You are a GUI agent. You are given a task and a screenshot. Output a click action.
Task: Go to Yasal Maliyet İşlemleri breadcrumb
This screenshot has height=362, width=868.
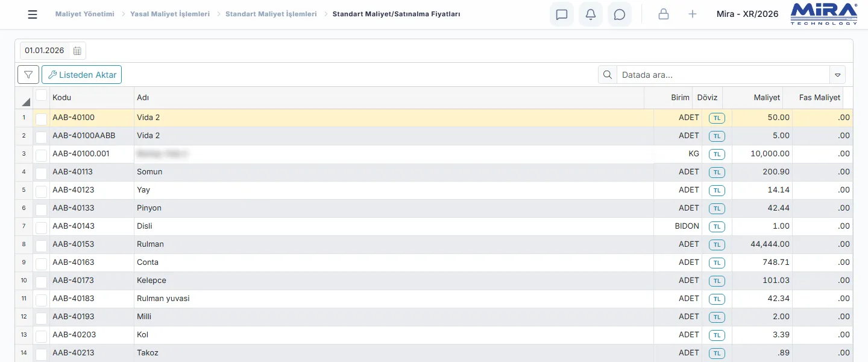pos(170,14)
